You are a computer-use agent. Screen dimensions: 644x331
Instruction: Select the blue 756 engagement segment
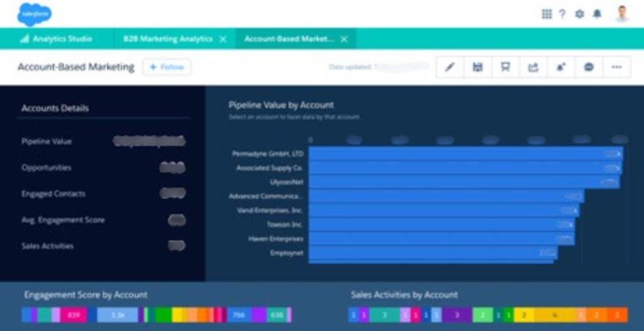coord(238,315)
